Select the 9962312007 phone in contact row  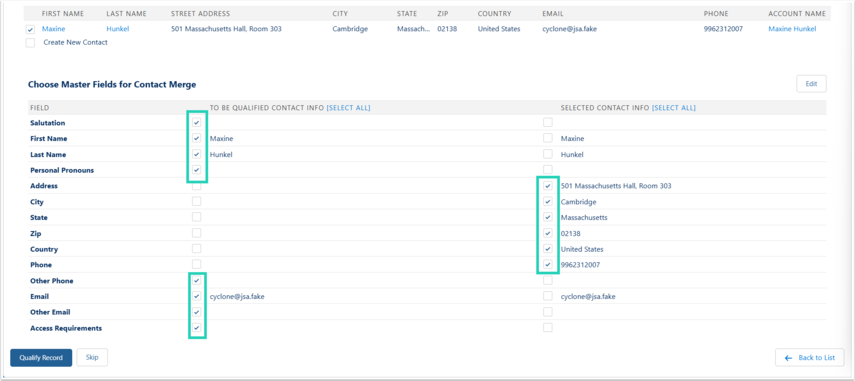click(x=723, y=29)
